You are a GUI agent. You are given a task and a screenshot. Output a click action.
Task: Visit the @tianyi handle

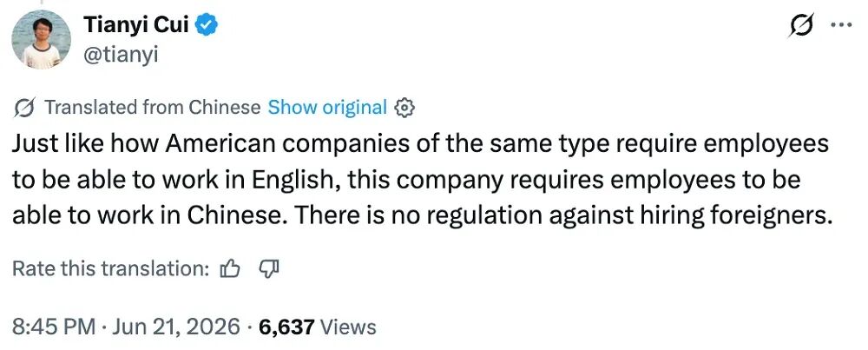pos(121,55)
